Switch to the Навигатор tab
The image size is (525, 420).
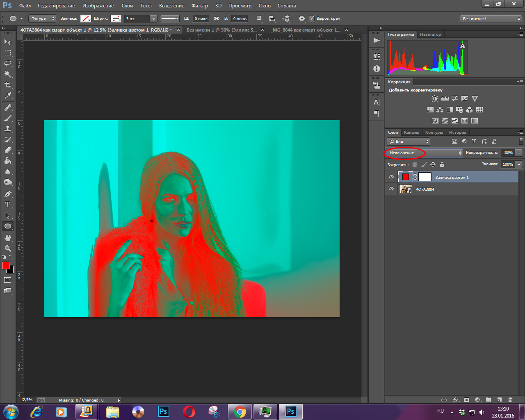point(430,34)
